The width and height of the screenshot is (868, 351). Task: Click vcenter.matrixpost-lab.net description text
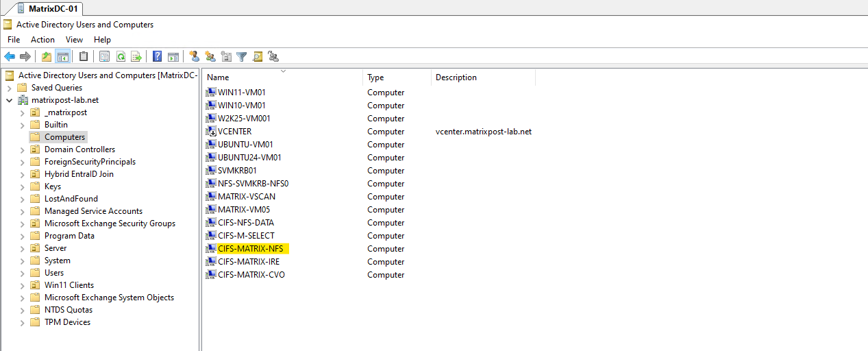click(484, 132)
